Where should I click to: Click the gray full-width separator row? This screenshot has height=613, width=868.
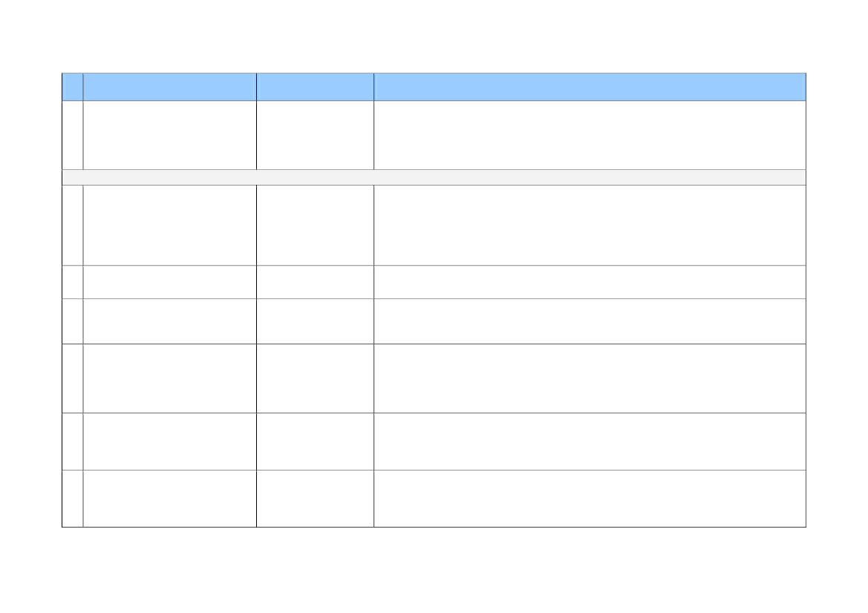pyautogui.click(x=434, y=177)
